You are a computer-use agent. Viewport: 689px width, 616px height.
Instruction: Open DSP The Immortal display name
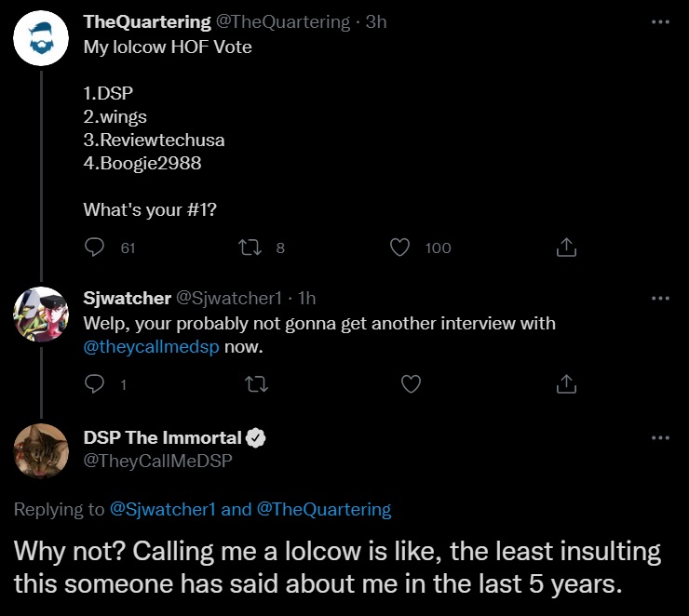click(x=162, y=437)
